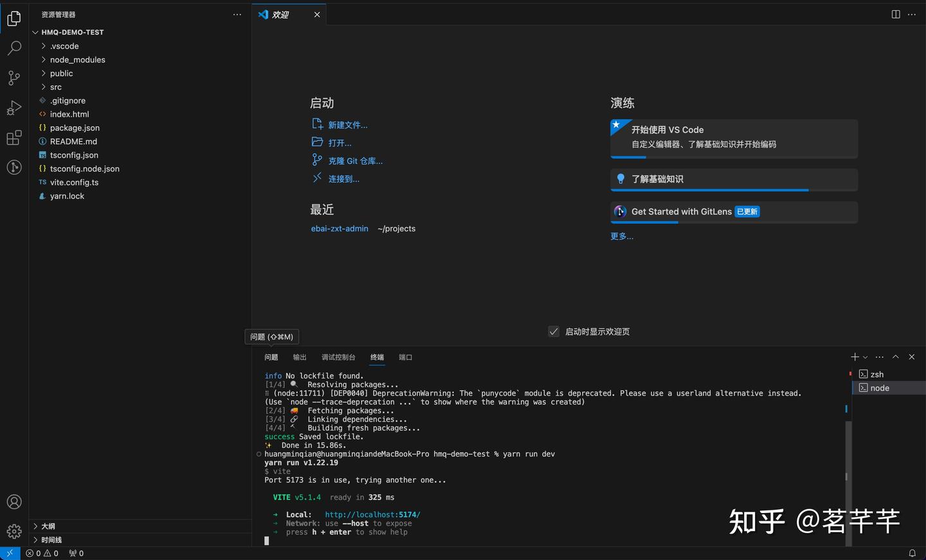
Task: Open the Extensions view
Action: [14, 137]
